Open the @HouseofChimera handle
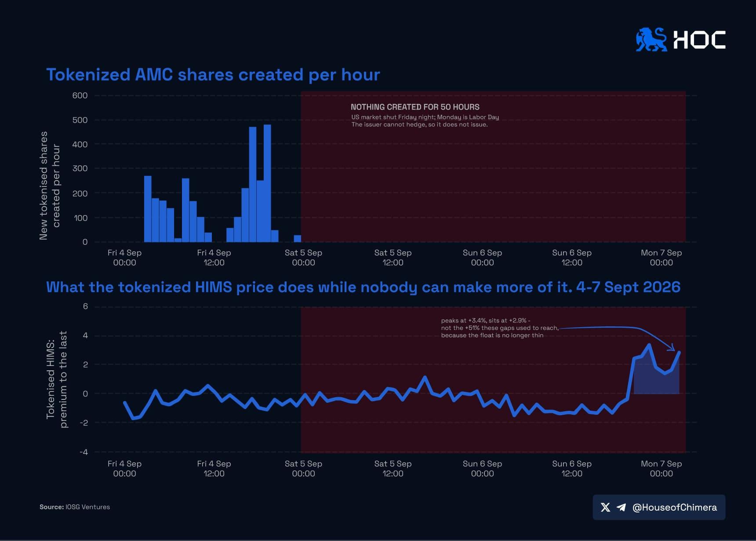This screenshot has height=541, width=756. [674, 507]
